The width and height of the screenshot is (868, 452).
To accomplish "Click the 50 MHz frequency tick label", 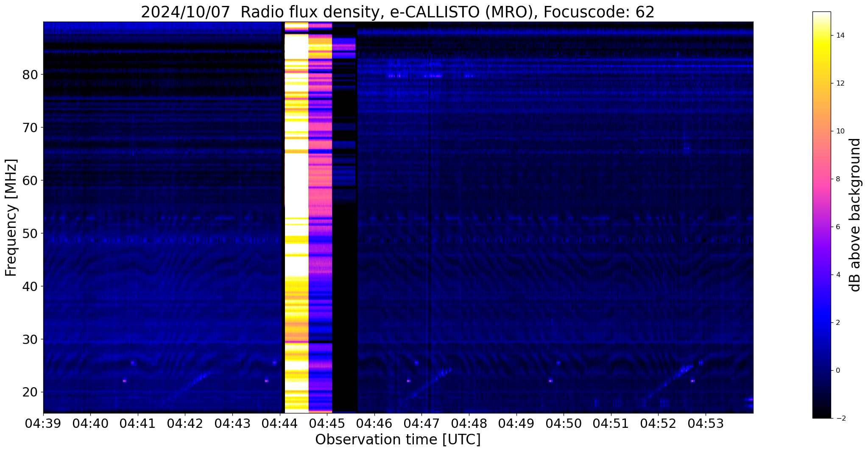I will click(x=30, y=233).
